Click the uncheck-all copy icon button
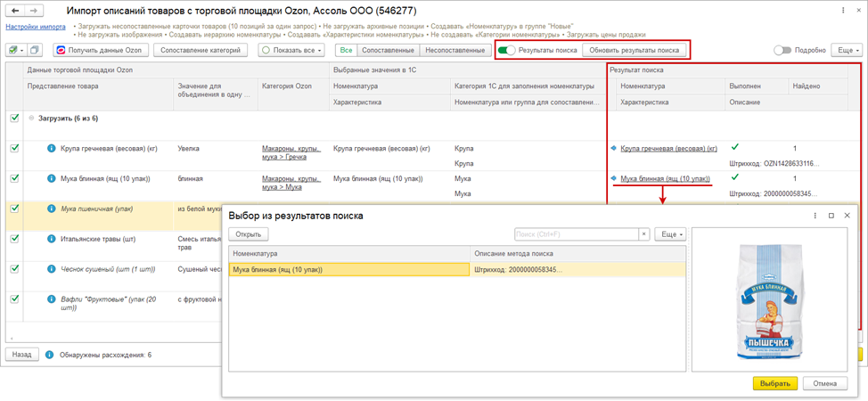 [35, 51]
